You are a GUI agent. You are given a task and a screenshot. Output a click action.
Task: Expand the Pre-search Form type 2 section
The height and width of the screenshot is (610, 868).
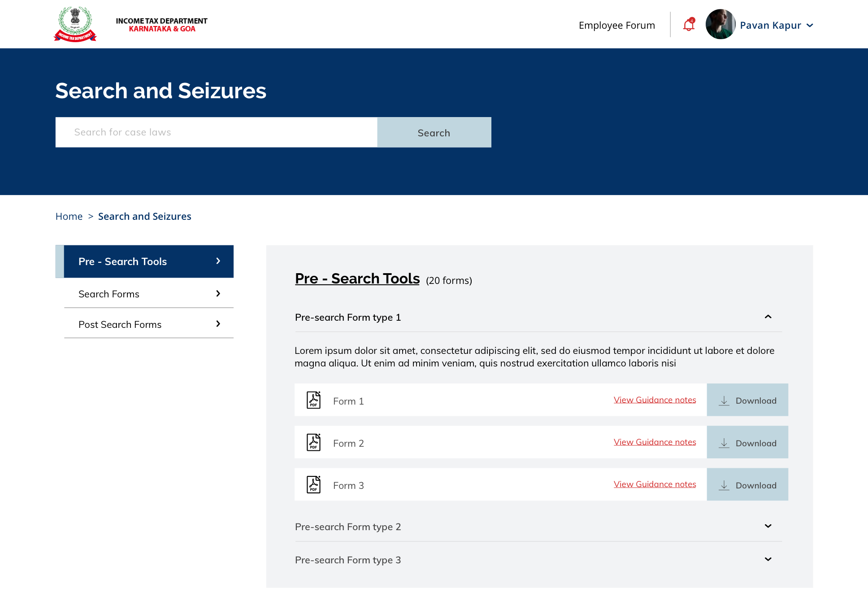coord(768,526)
